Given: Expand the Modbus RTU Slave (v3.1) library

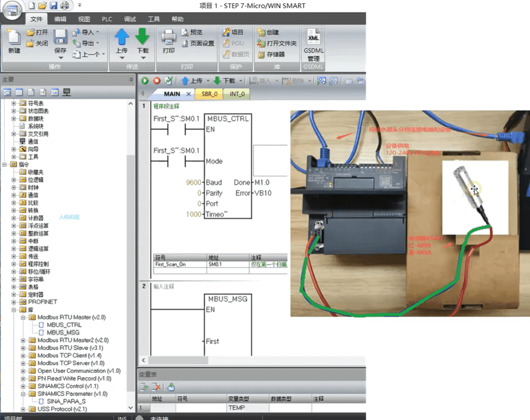Looking at the screenshot, I should (23, 348).
